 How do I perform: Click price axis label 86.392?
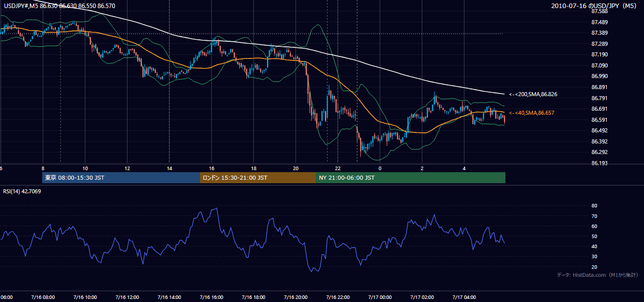[600, 141]
